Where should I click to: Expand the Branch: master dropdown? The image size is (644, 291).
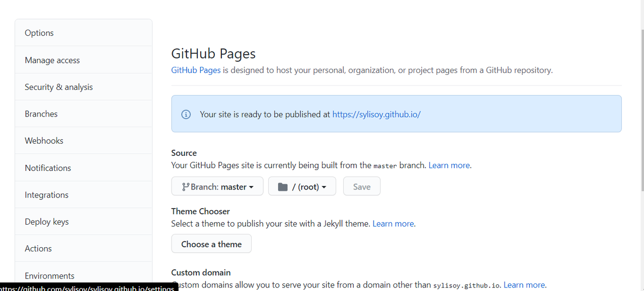[217, 186]
